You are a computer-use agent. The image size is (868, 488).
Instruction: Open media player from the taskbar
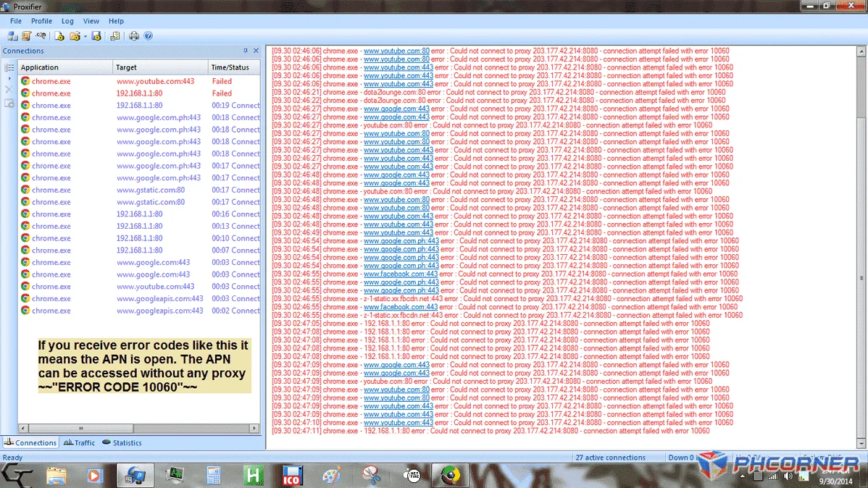(95, 476)
